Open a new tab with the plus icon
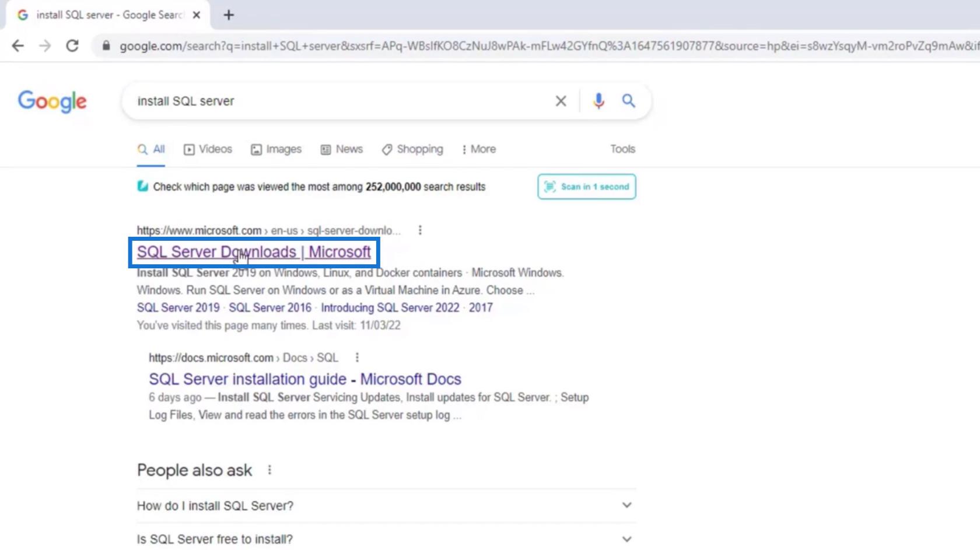This screenshot has width=980, height=550. click(x=229, y=15)
